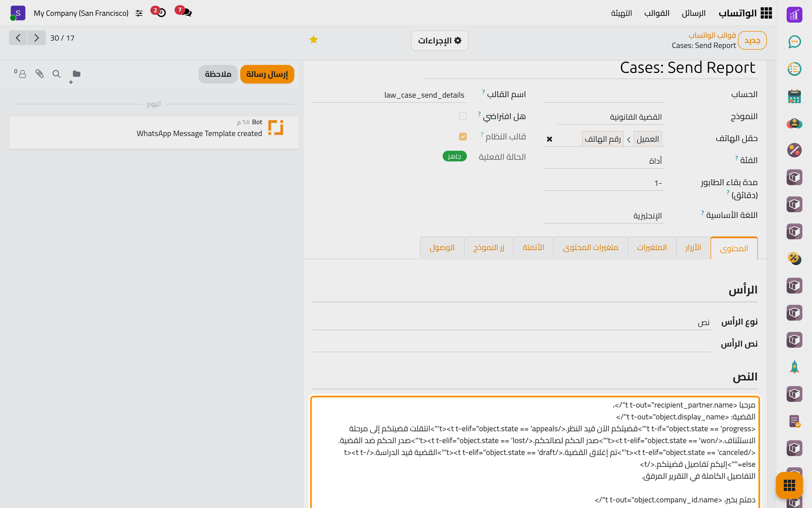
Task: Open the نوع الرأس dropdown showing نص
Action: click(x=512, y=323)
